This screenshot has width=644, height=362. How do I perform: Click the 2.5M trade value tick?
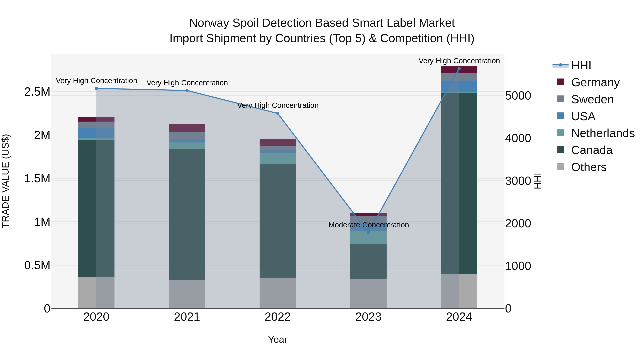coord(37,92)
